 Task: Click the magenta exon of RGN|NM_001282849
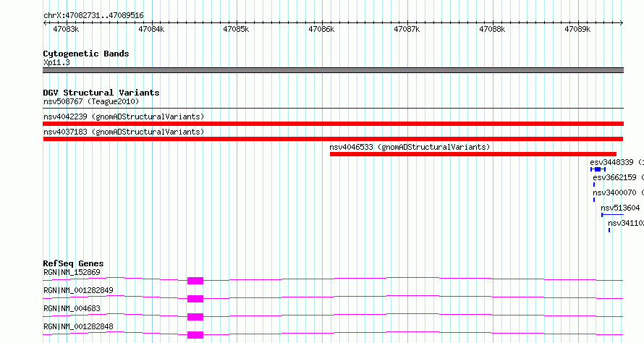tap(195, 299)
